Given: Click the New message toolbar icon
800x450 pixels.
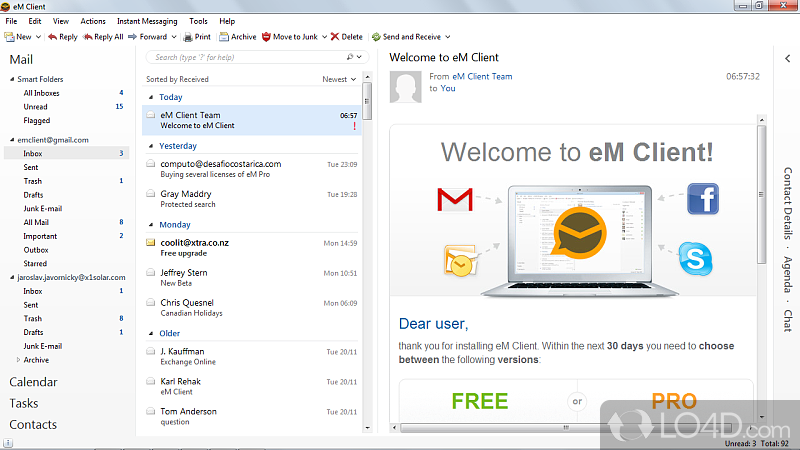Looking at the screenshot, I should coord(9,37).
